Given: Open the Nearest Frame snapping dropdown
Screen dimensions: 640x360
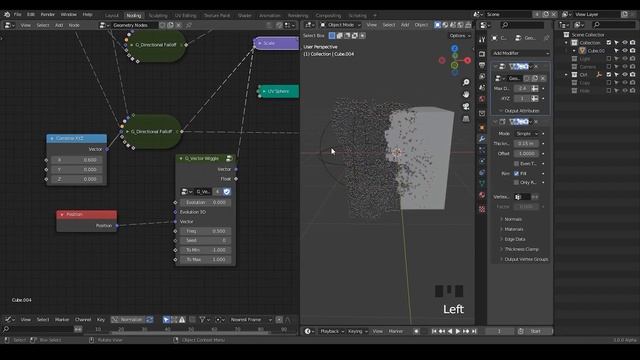Looking at the screenshot, I should tap(251, 320).
